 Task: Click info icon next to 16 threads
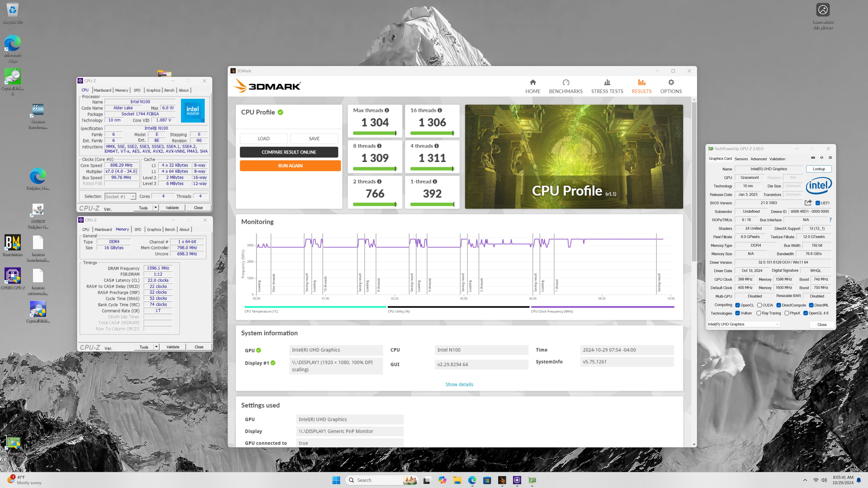[440, 110]
